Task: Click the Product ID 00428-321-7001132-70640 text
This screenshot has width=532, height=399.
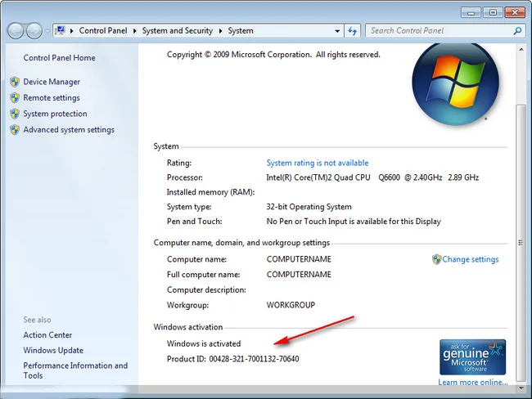Action: click(232, 359)
